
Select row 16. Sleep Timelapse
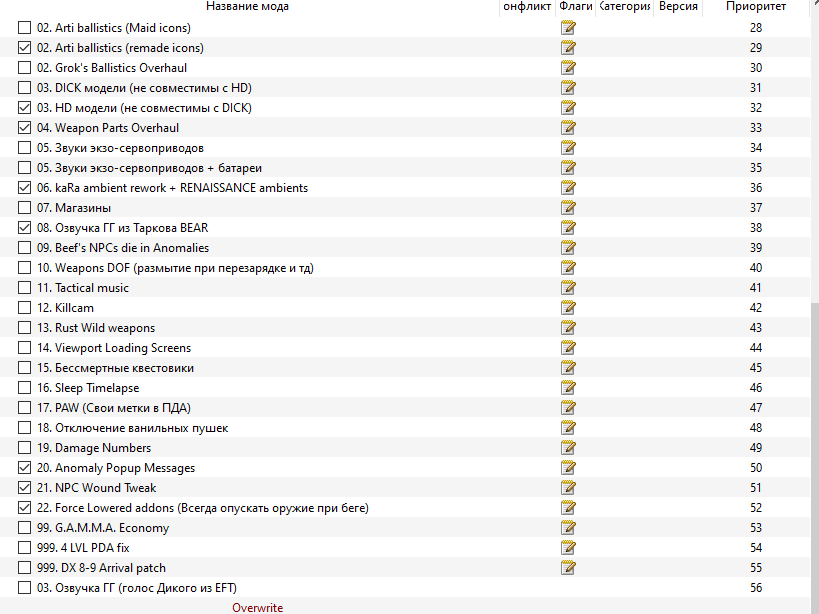tap(405, 388)
